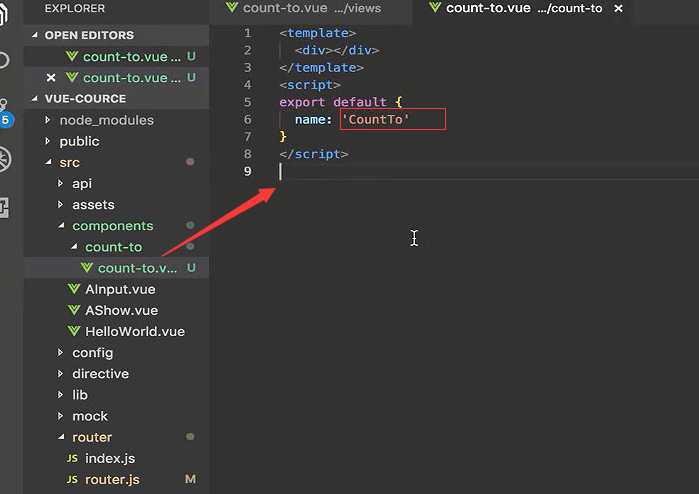Click the </script> tag on line 8
The height and width of the screenshot is (494, 699).
[313, 154]
